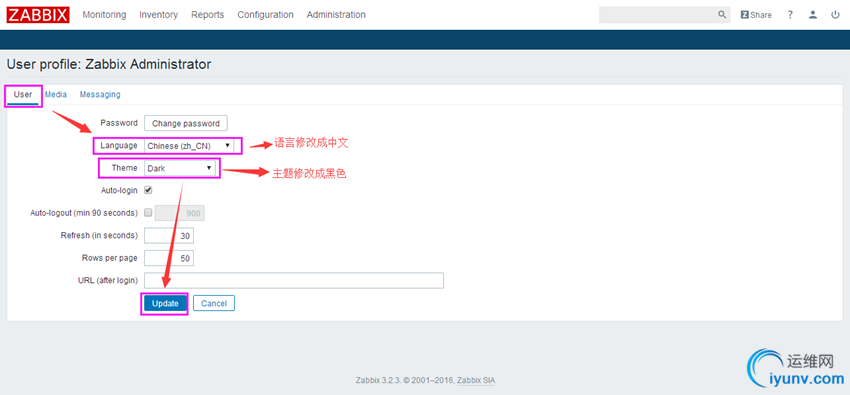Open the Monitoring menu
The width and height of the screenshot is (850, 395).
point(104,15)
